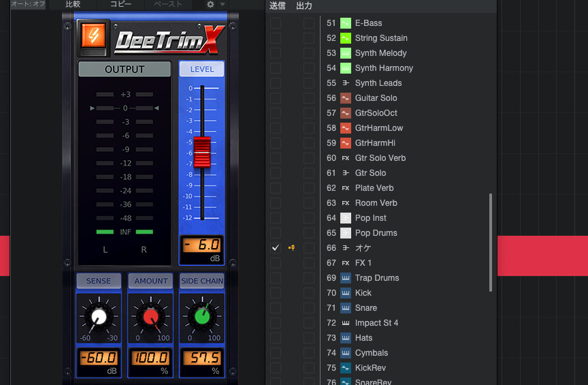Click the 100.0 % amount value display
This screenshot has width=588, height=385.
click(150, 358)
